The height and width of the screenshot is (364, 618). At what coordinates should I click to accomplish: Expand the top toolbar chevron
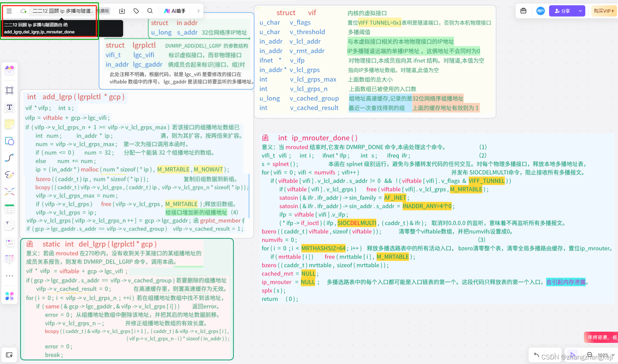[198, 11]
